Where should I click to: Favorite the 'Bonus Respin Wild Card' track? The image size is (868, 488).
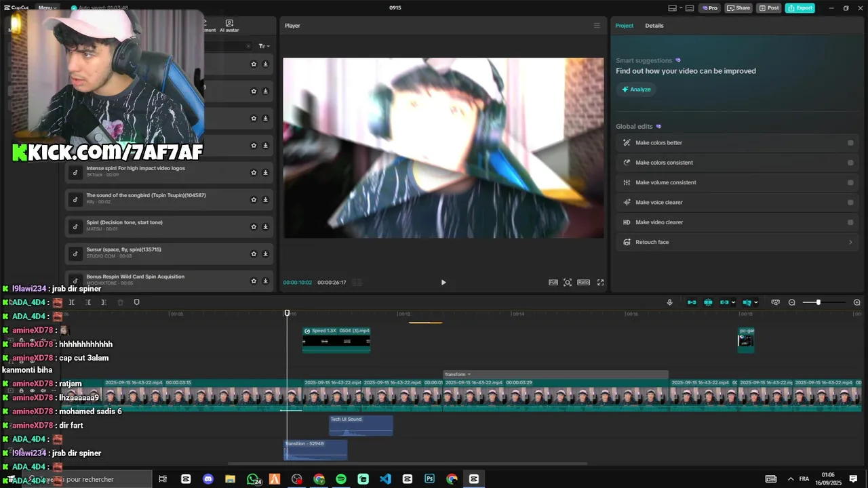point(254,281)
